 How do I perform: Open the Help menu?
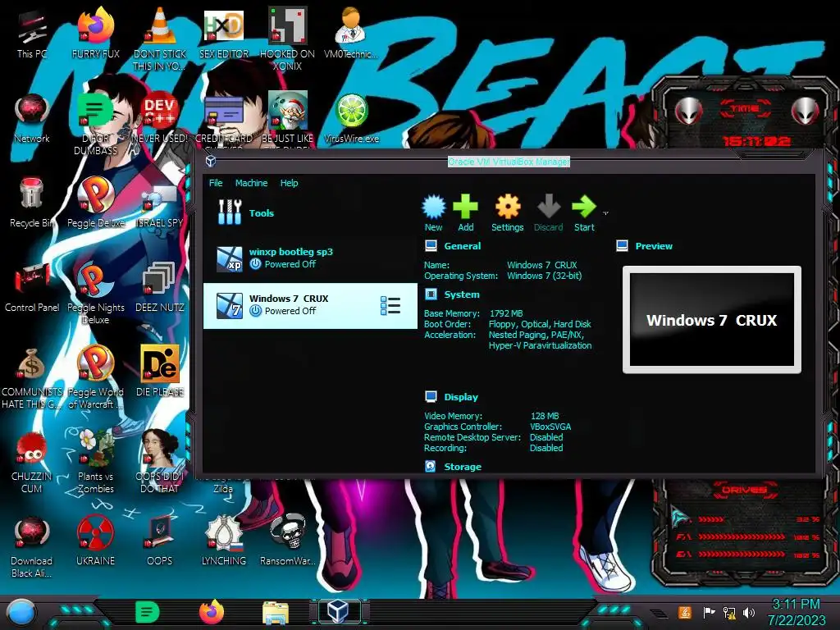(x=289, y=183)
